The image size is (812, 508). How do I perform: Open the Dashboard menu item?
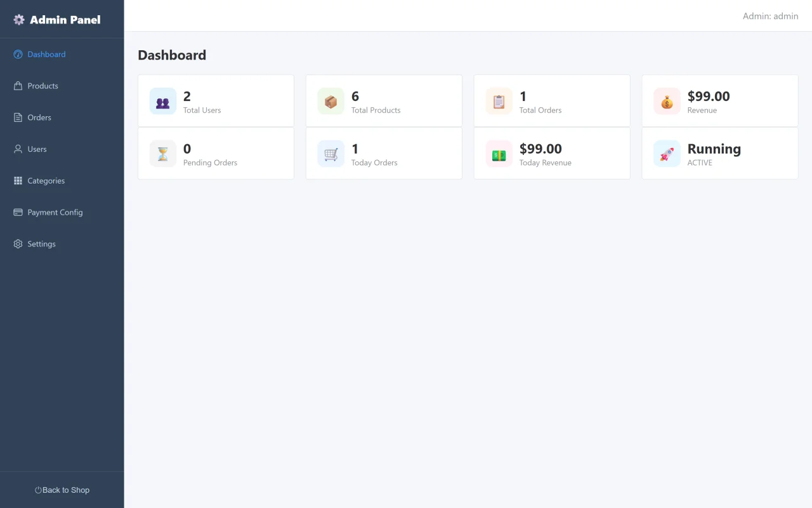point(62,55)
